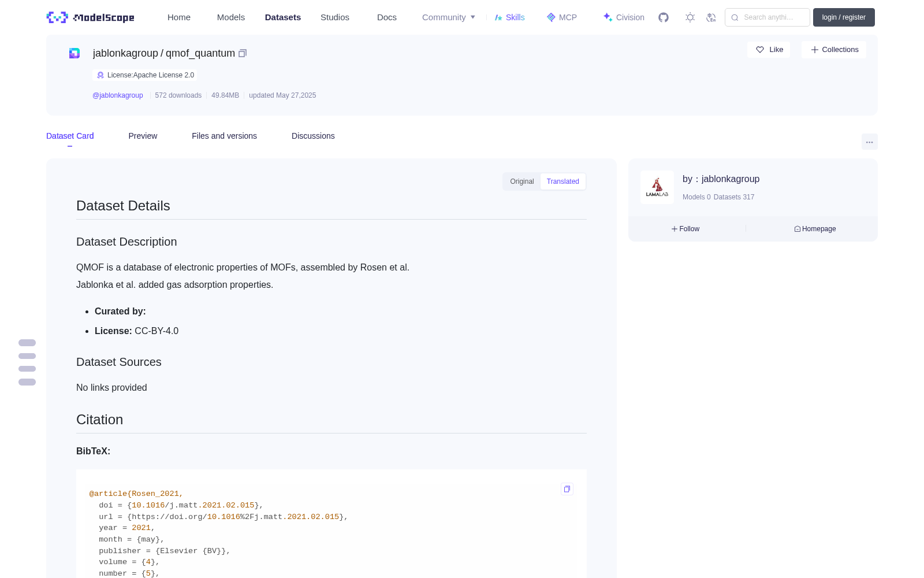The image size is (924, 578).
Task: Open the Skills page
Action: coord(509,17)
